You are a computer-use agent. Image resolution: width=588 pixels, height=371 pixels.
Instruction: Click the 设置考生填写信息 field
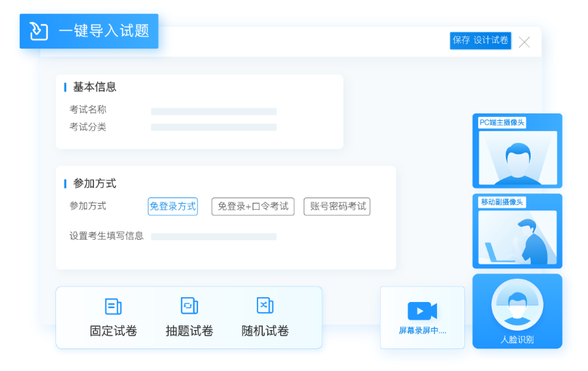point(213,236)
